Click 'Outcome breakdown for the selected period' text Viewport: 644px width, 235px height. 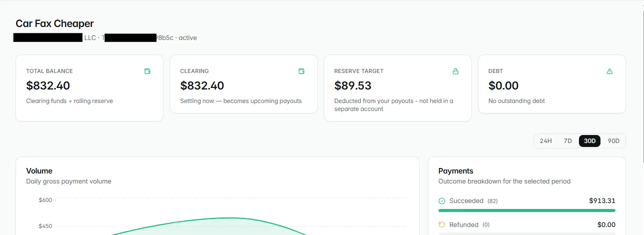coord(504,181)
